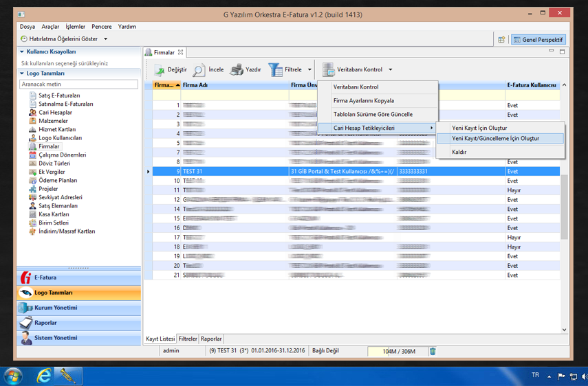Click the Logo Kullanıcıları icon

click(x=32, y=138)
